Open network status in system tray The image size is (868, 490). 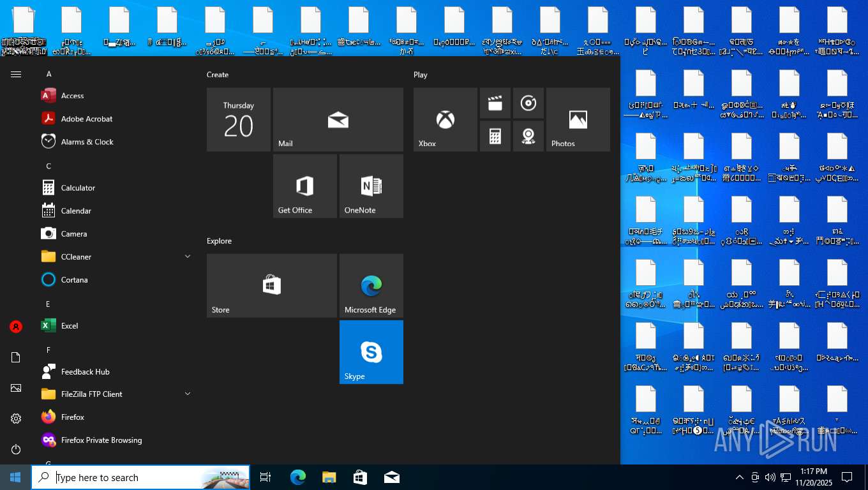pos(786,477)
